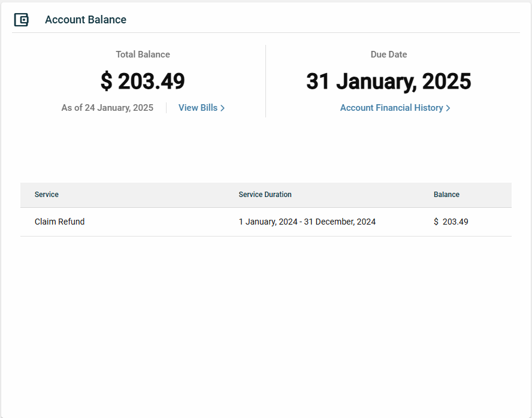Click the Due Date label
The image size is (532, 418).
388,54
